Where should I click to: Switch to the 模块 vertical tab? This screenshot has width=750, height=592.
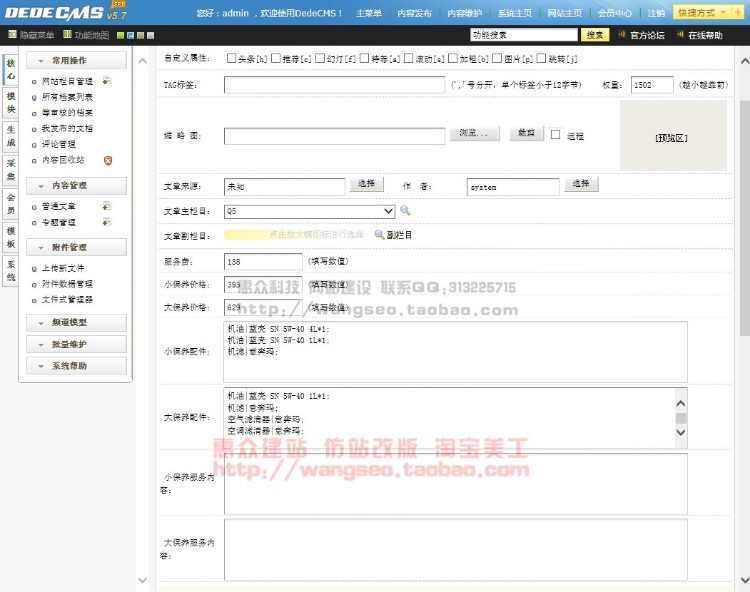click(11, 103)
